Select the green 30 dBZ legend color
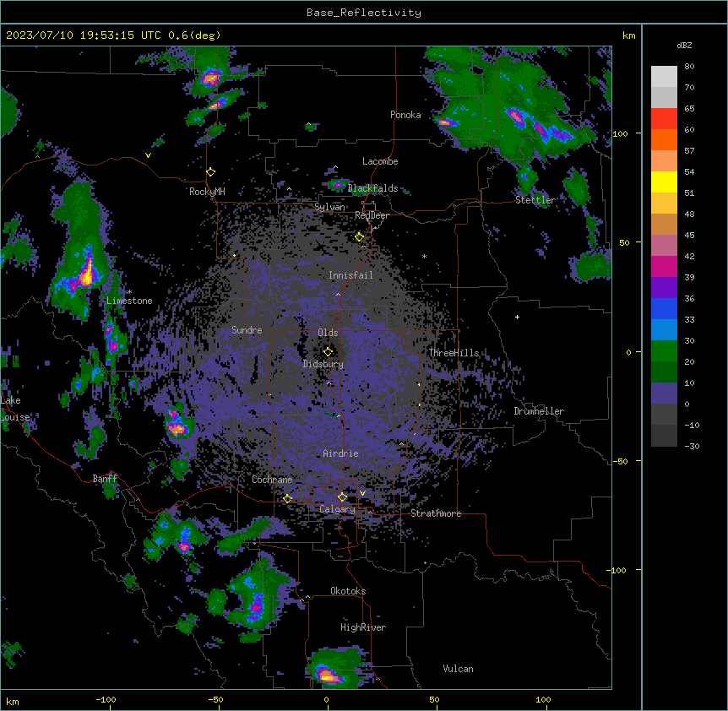 point(664,351)
